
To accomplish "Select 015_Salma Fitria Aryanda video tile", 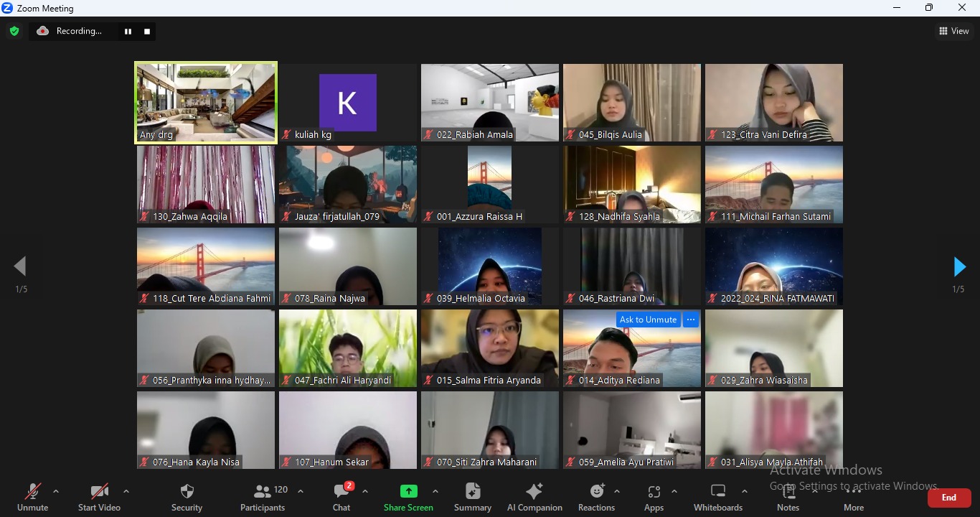I will coord(490,348).
